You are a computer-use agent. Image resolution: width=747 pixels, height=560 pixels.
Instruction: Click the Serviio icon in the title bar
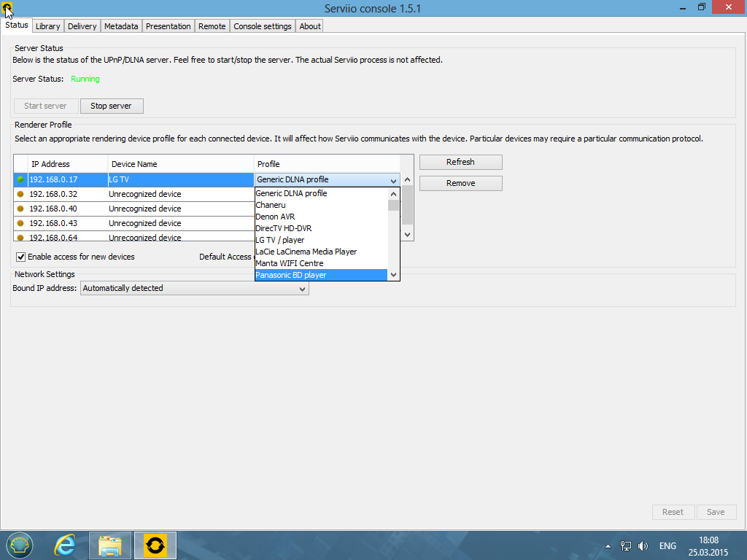coord(7,8)
